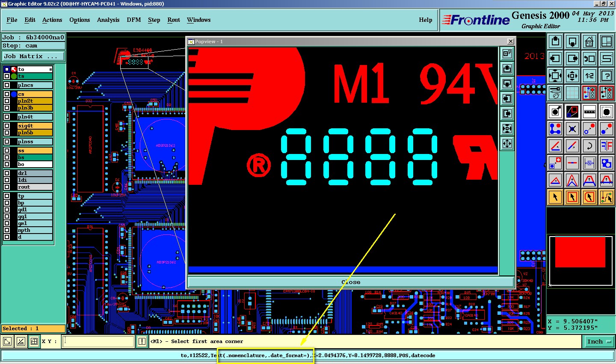616x364 pixels.
Task: Toggle the checkbox for layer plncs
Action: [7, 85]
